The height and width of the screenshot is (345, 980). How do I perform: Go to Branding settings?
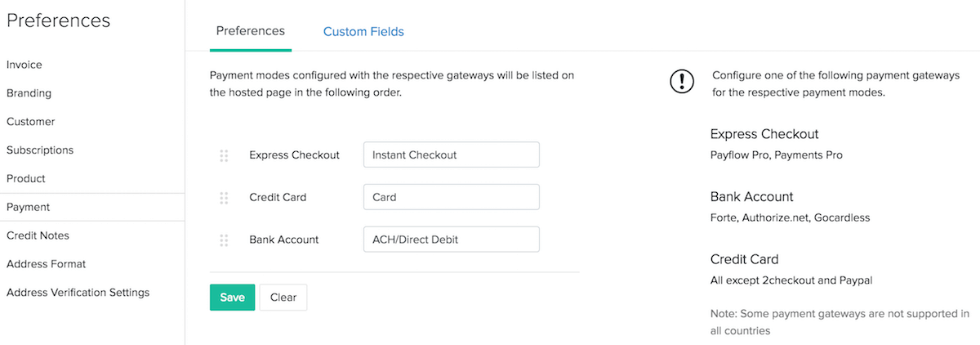[29, 93]
